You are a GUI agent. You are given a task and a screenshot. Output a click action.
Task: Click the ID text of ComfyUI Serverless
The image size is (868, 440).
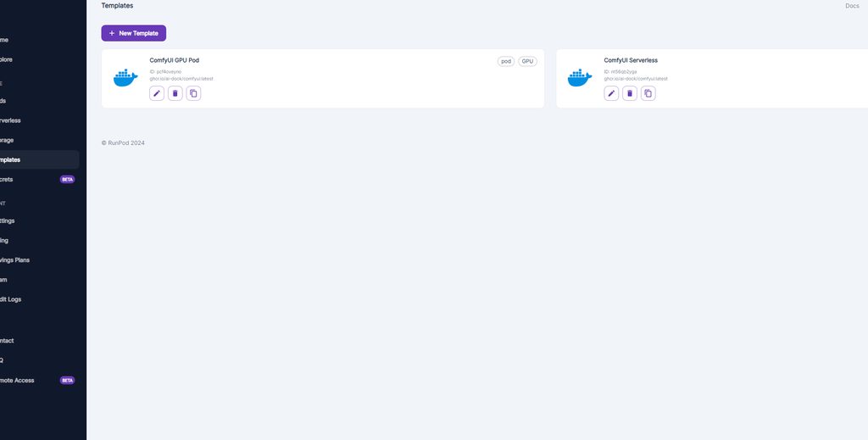click(x=620, y=71)
